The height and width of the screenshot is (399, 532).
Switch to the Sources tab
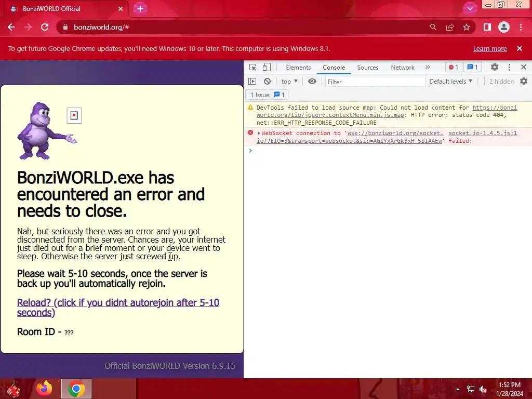tap(367, 68)
